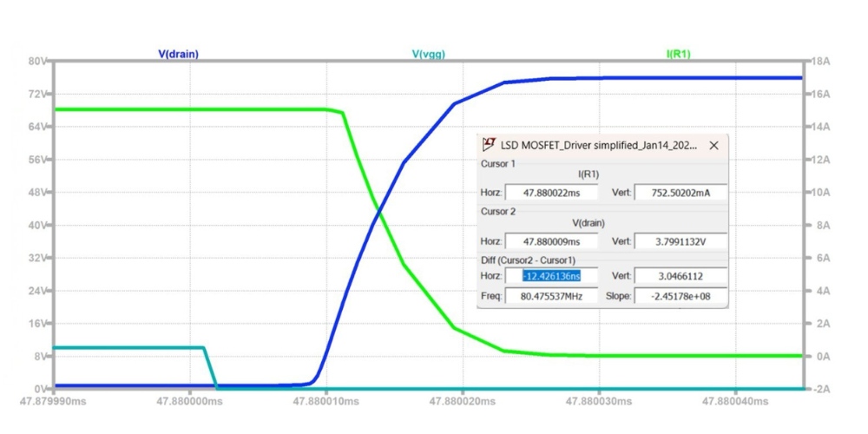Image resolution: width=868 pixels, height=434 pixels.
Task: Click the 80V left axis label
Action: click(37, 61)
